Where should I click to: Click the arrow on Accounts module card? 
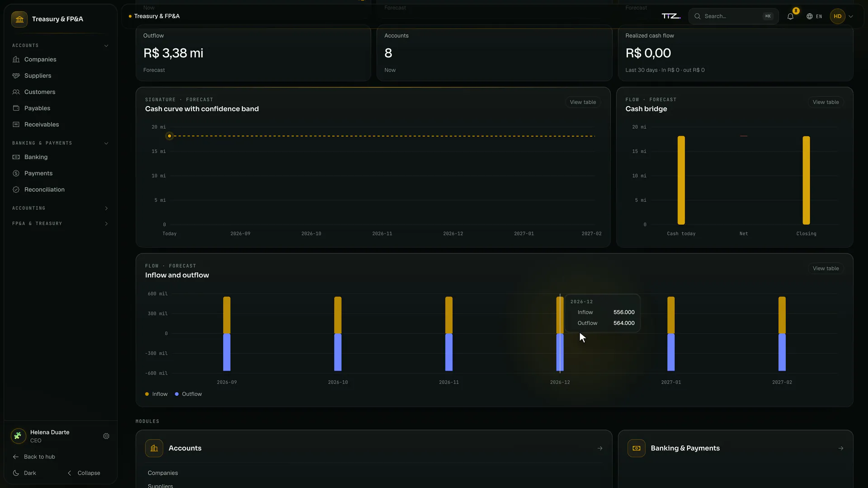point(600,448)
